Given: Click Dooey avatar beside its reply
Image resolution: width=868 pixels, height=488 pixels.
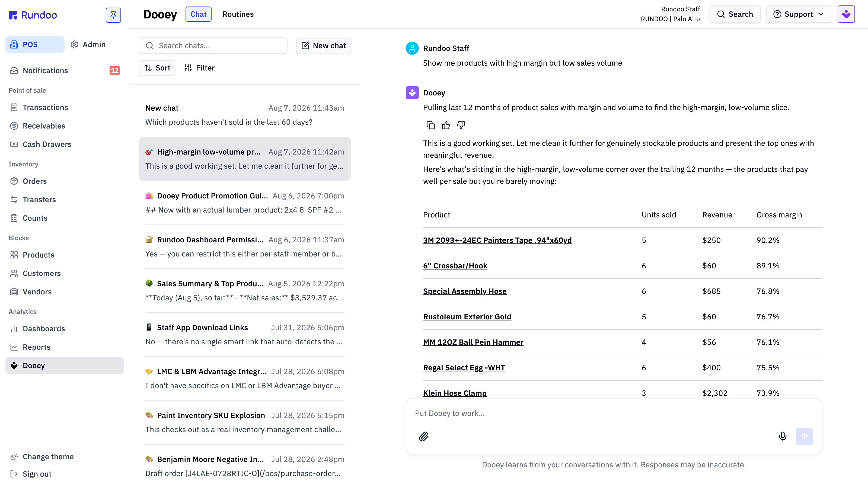Looking at the screenshot, I should coord(412,93).
